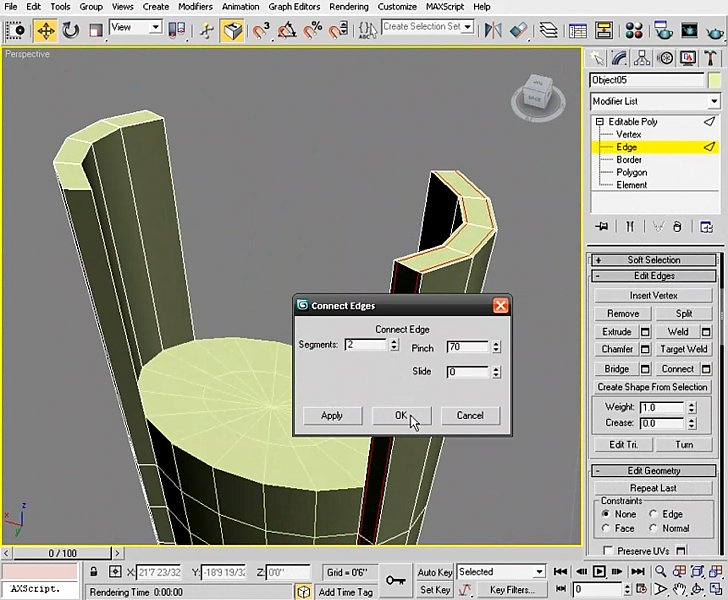Click the selection lock padlock icon
Screen dimensions: 728x600
point(92,572)
